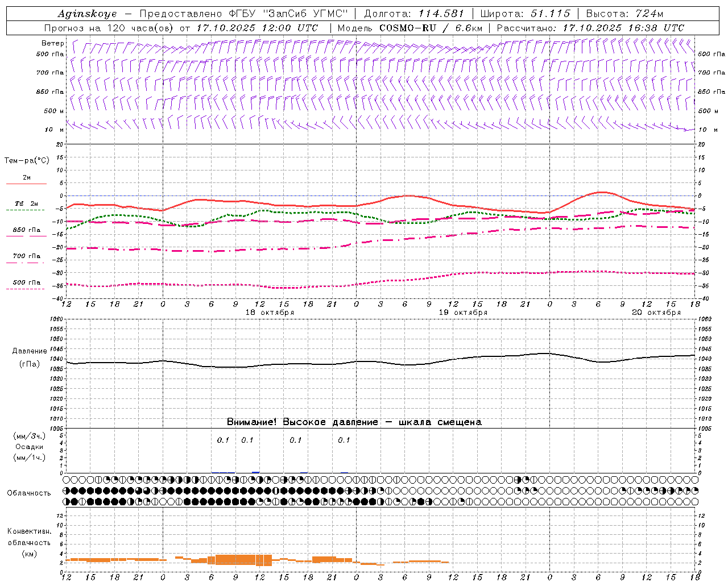Click the 2м temperature legend entry
Viewport: 728px width, 582px height.
[27, 177]
